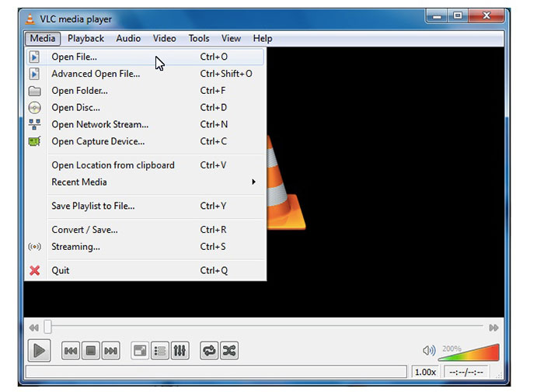Expand the Recent Media submenu
The image size is (544, 392).
[145, 182]
